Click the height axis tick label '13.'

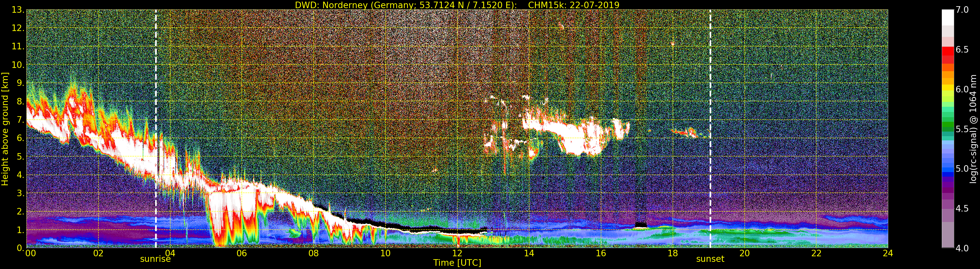point(18,10)
